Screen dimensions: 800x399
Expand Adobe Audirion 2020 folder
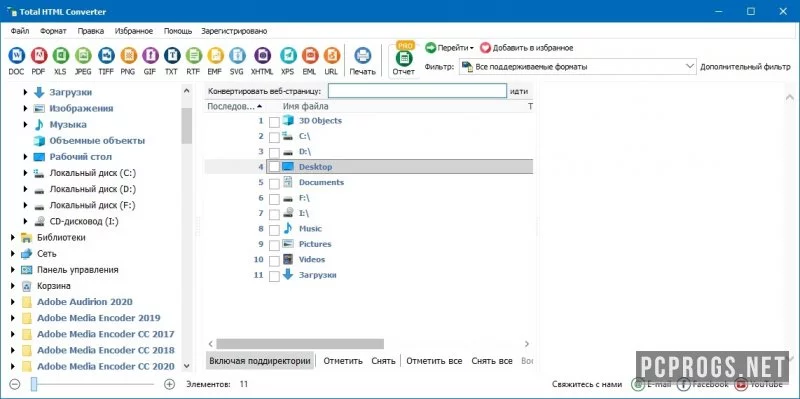[x=13, y=302]
